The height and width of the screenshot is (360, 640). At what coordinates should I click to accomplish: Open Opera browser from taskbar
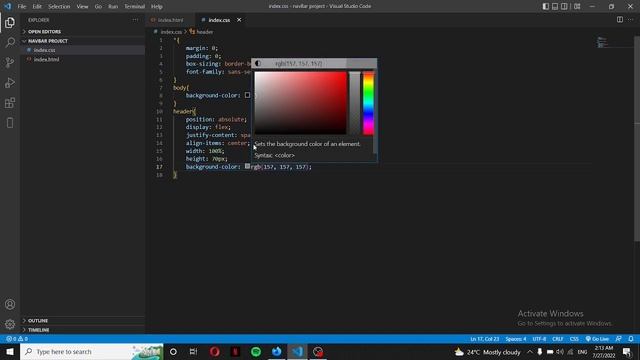point(215,351)
